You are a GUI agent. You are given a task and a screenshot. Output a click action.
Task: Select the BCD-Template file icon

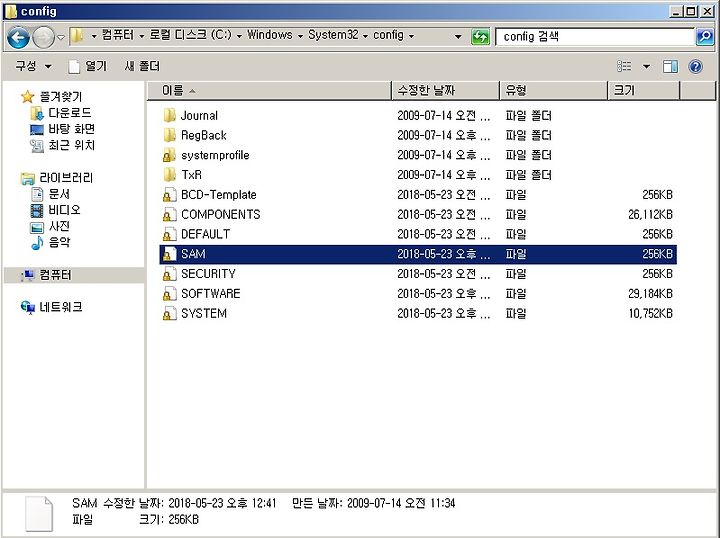pos(169,195)
